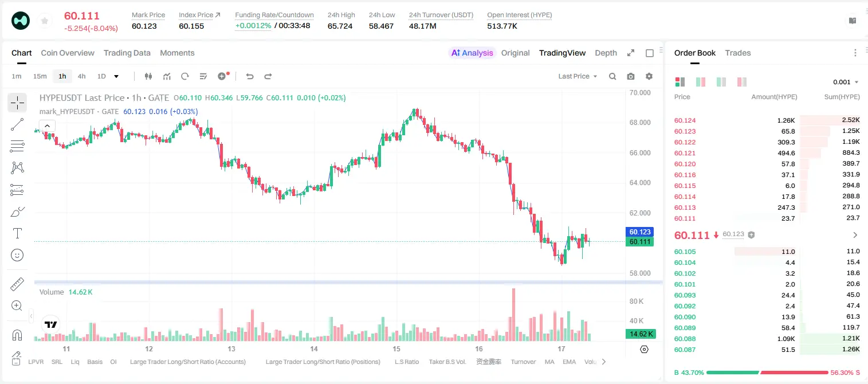Select the ruler measure tool

[x=17, y=284]
